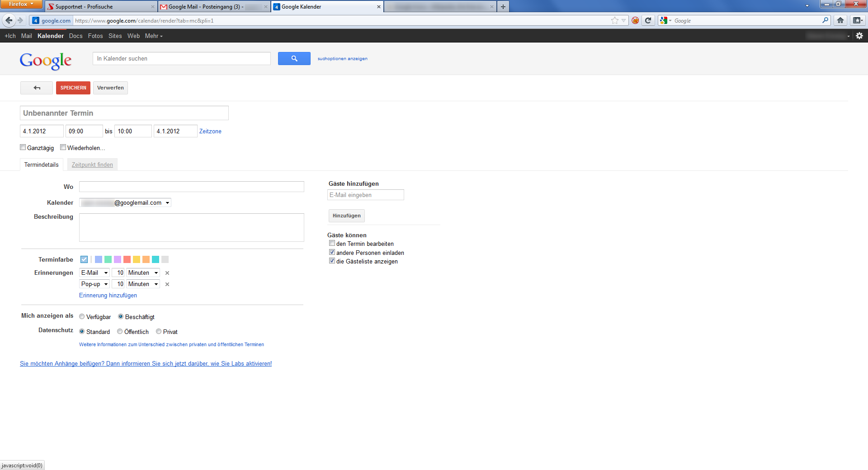
Task: Click the blue calendar search magnifier button
Action: (294, 59)
